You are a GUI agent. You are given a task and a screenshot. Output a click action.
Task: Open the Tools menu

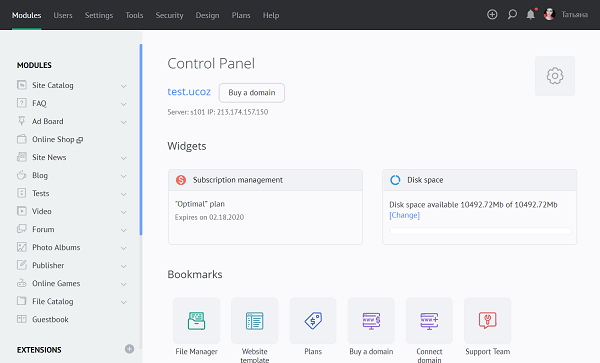coord(134,15)
